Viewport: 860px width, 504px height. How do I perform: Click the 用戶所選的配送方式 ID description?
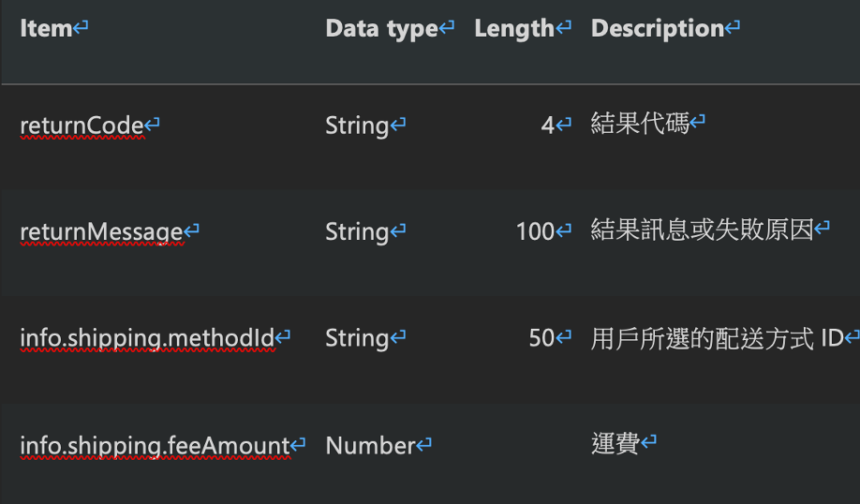pos(717,339)
